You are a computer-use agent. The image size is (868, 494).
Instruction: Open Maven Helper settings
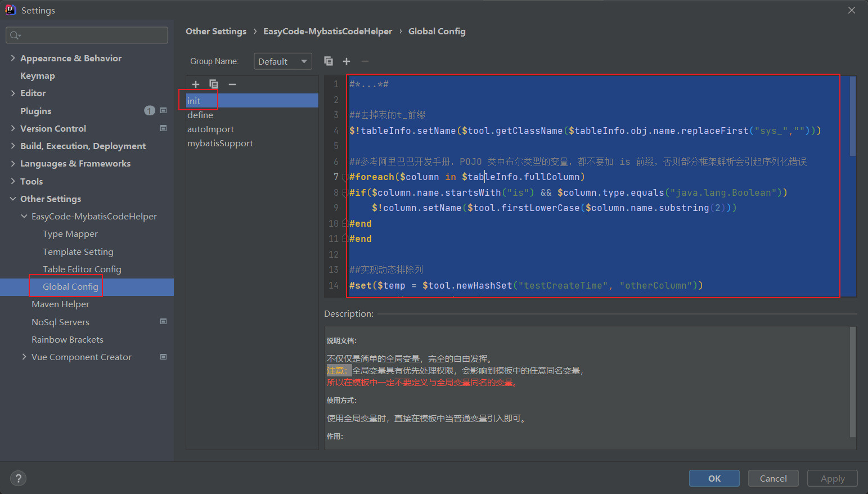tap(61, 304)
